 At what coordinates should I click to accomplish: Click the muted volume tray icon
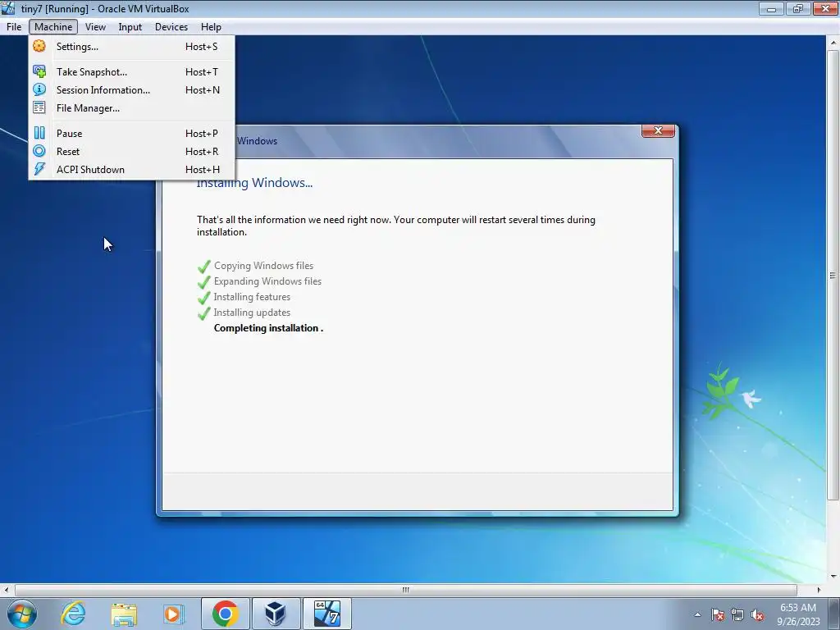[757, 614]
